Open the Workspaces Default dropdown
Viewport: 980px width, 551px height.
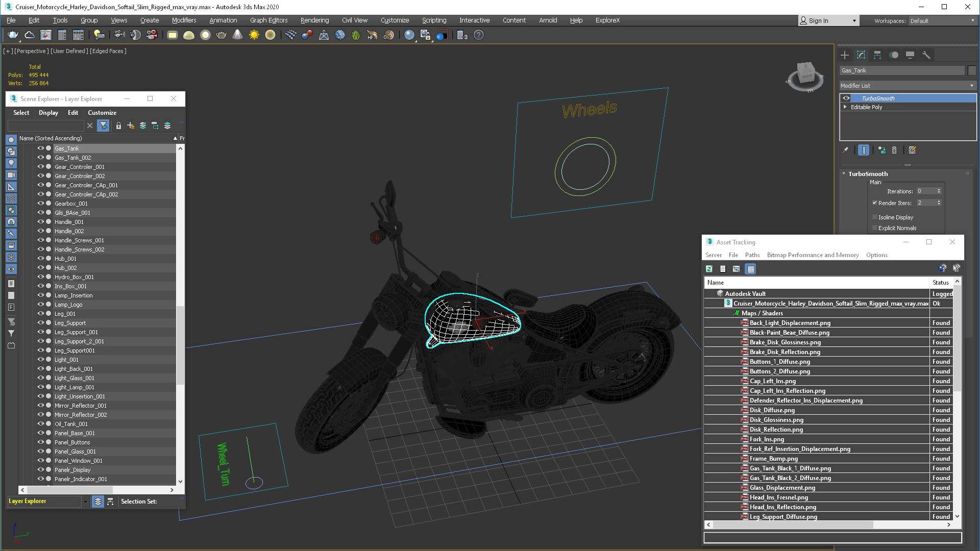point(942,21)
